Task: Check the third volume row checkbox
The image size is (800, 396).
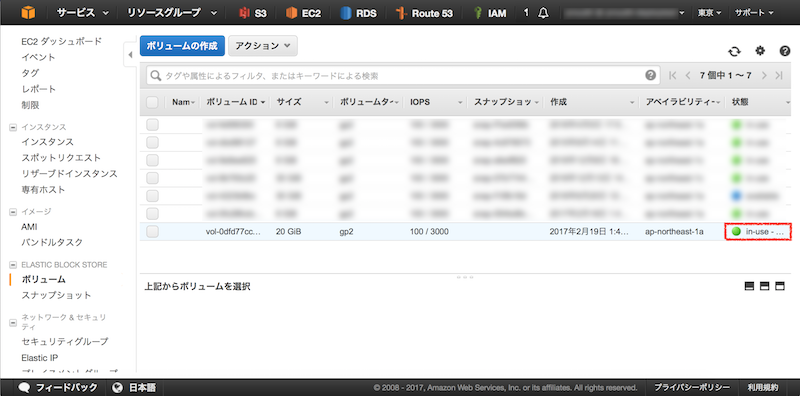Action: coord(152,160)
